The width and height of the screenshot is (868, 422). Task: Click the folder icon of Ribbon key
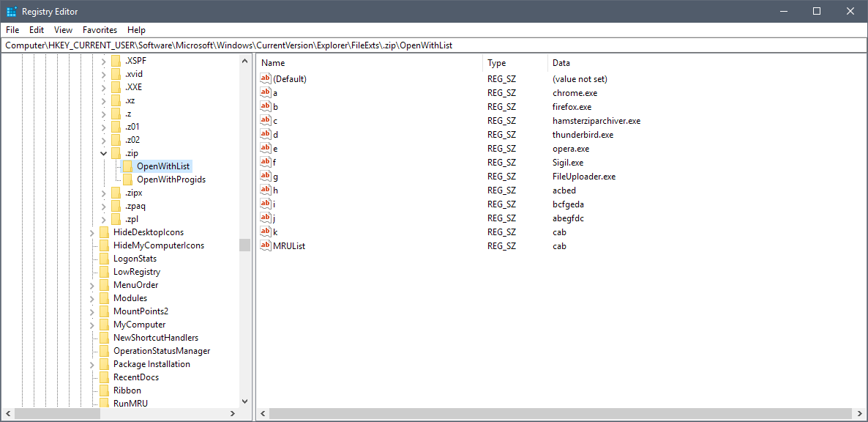[x=104, y=390]
